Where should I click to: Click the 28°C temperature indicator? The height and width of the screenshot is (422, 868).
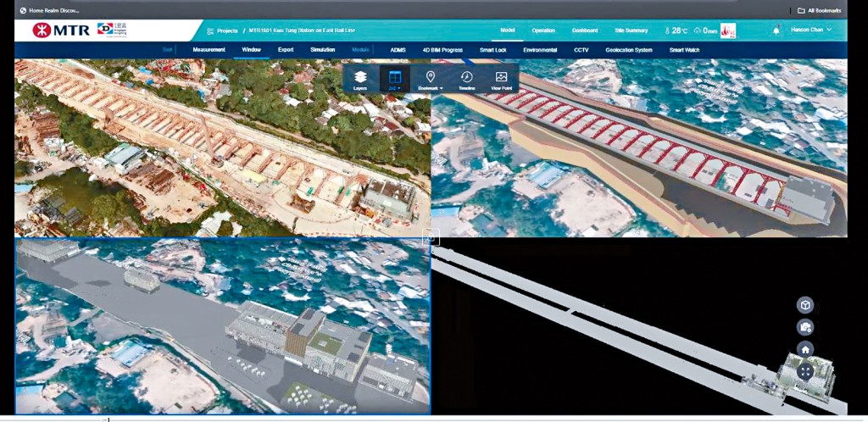[x=676, y=31]
